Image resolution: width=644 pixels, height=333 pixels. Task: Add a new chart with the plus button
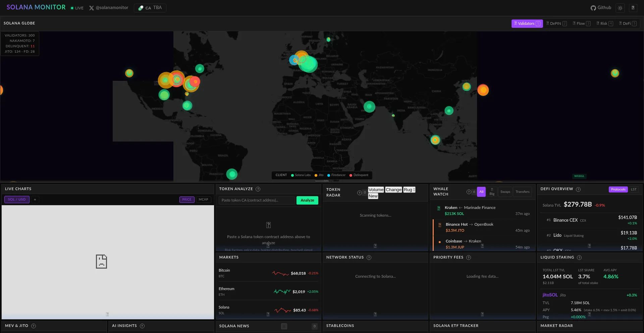35,200
